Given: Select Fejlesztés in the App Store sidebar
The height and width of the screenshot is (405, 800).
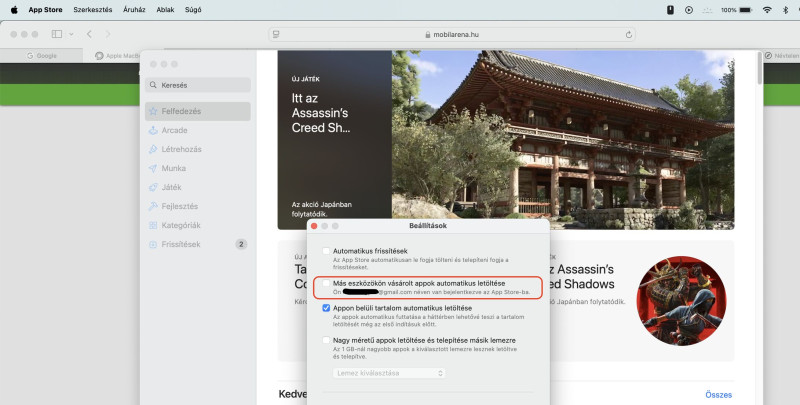Looking at the screenshot, I should point(198,206).
